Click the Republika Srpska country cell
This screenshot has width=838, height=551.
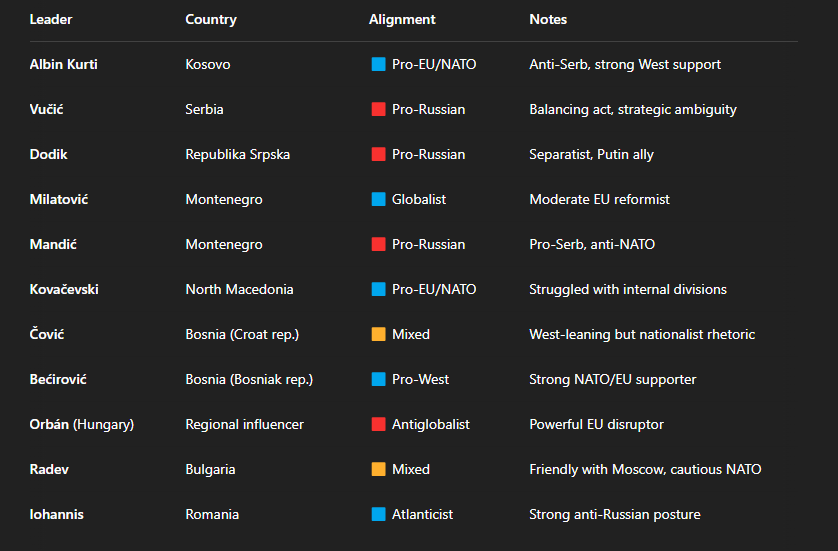pos(238,154)
